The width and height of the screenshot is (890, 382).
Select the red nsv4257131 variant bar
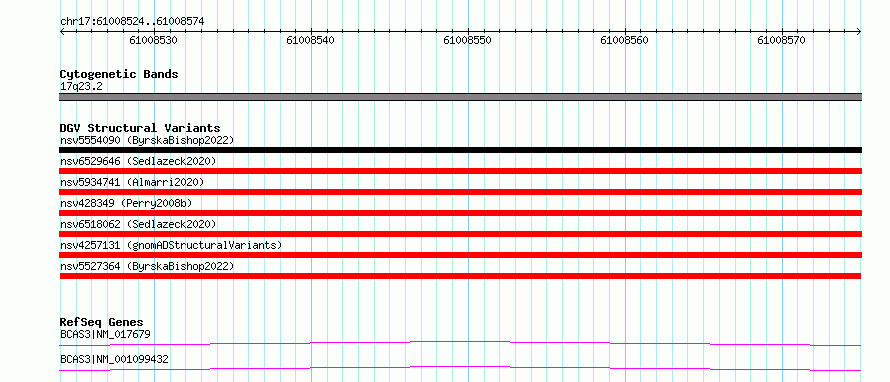point(460,255)
